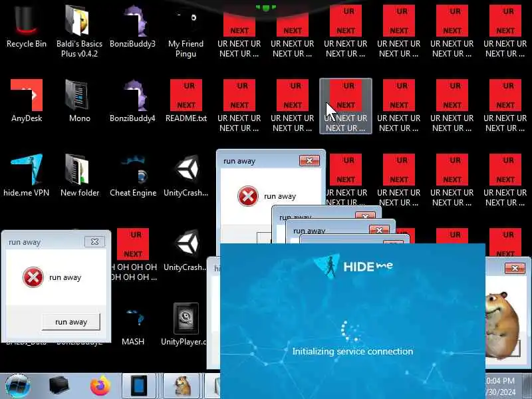Close the hamster window at right
This screenshot has width=532, height=399.
point(515,268)
